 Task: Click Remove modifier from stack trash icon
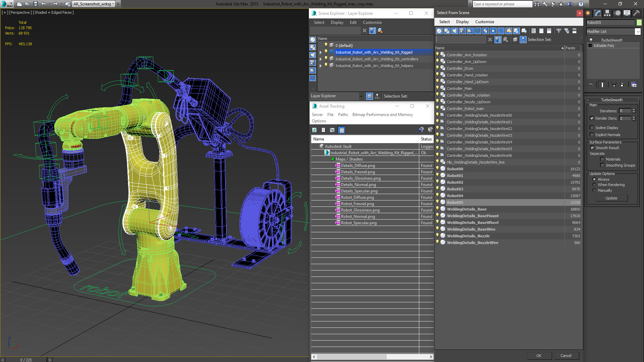(x=622, y=85)
